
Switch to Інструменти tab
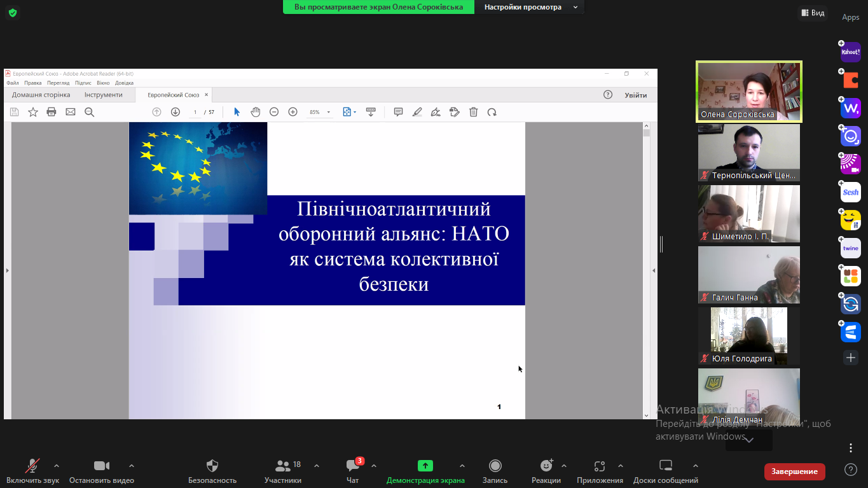pos(104,95)
